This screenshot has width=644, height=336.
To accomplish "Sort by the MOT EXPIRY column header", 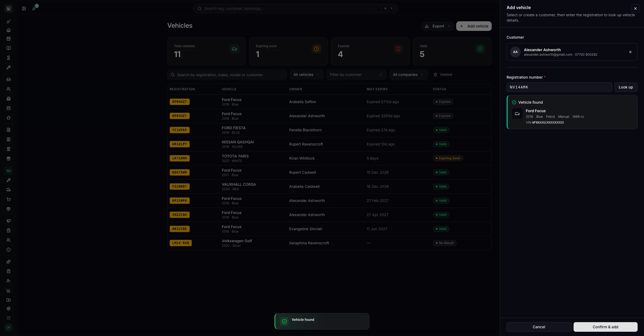I will 377,89.
